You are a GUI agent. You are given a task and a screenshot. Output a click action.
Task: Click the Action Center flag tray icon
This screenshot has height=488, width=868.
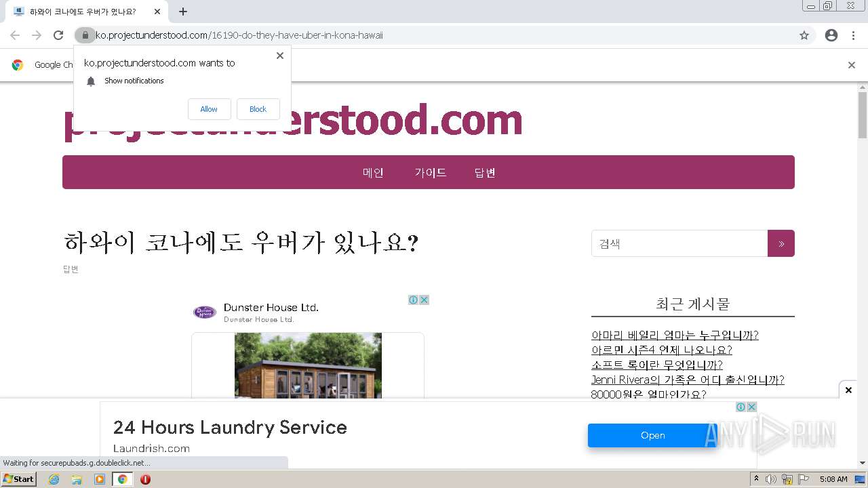click(804, 479)
